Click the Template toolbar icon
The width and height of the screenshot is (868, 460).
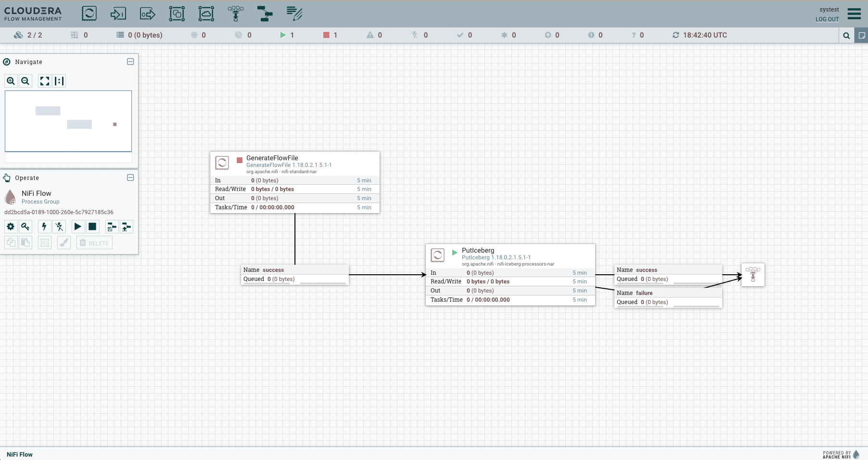[265, 13]
